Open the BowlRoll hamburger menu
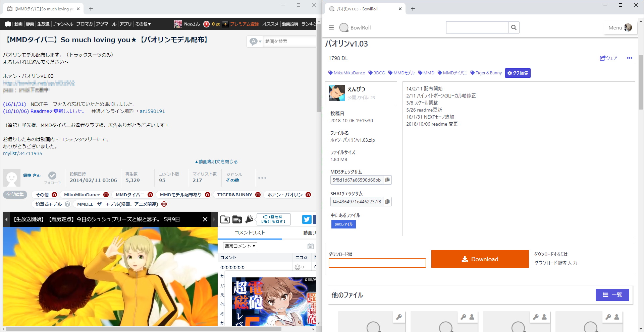The image size is (644, 332). pyautogui.click(x=331, y=27)
